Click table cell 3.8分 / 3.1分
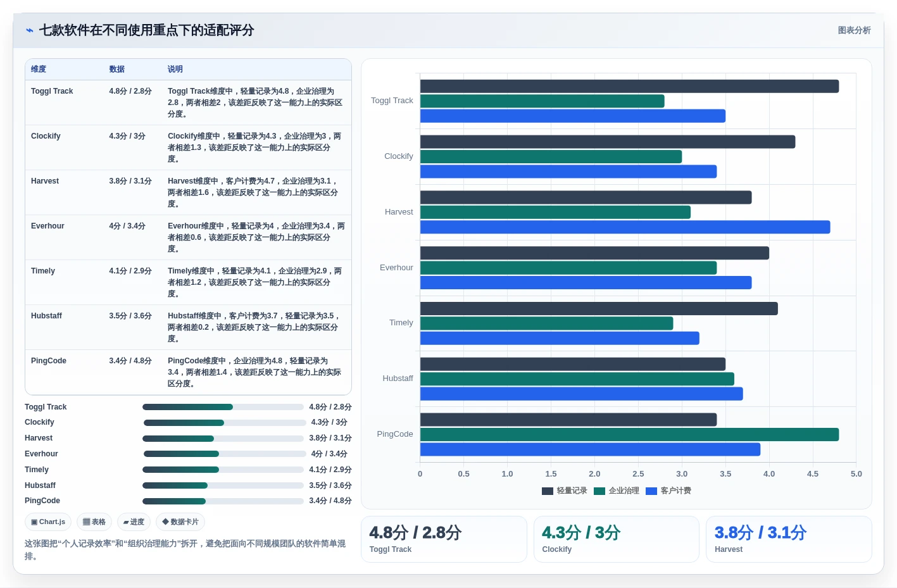Screen dimensions: 897x588 pyautogui.click(x=130, y=181)
